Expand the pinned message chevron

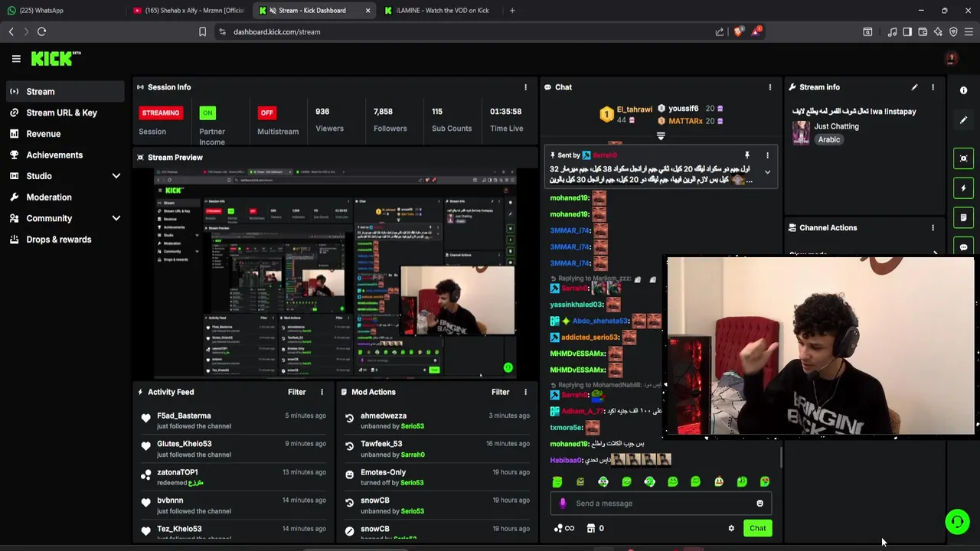pyautogui.click(x=767, y=172)
